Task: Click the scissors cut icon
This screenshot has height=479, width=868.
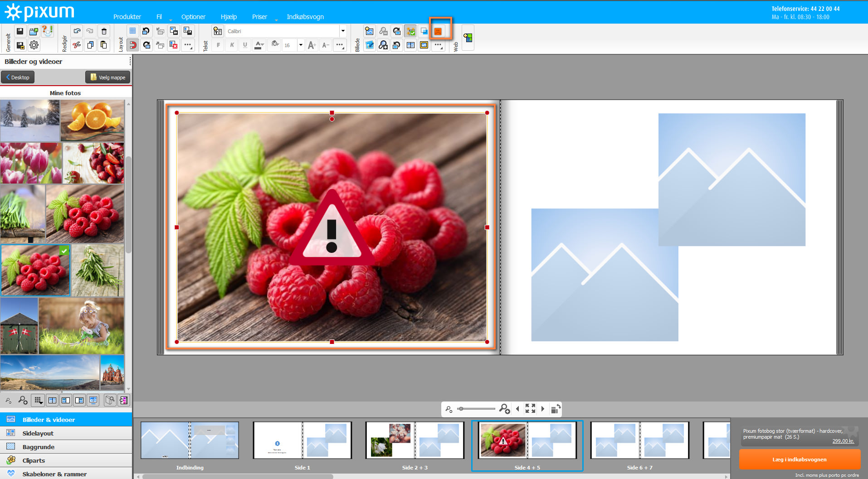Action: click(77, 45)
